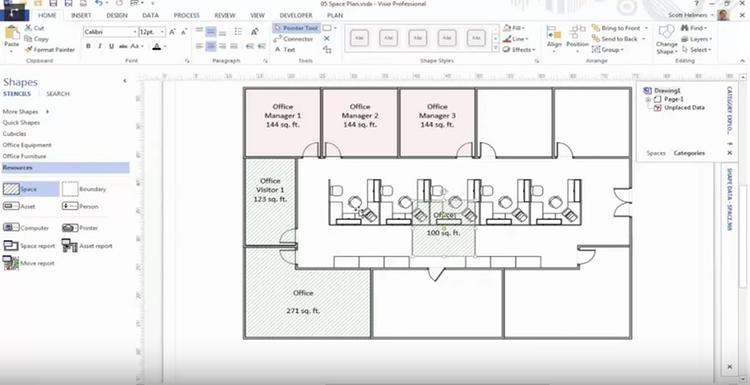
Task: Click the Printer shape in Resources stencil
Action: pos(80,228)
